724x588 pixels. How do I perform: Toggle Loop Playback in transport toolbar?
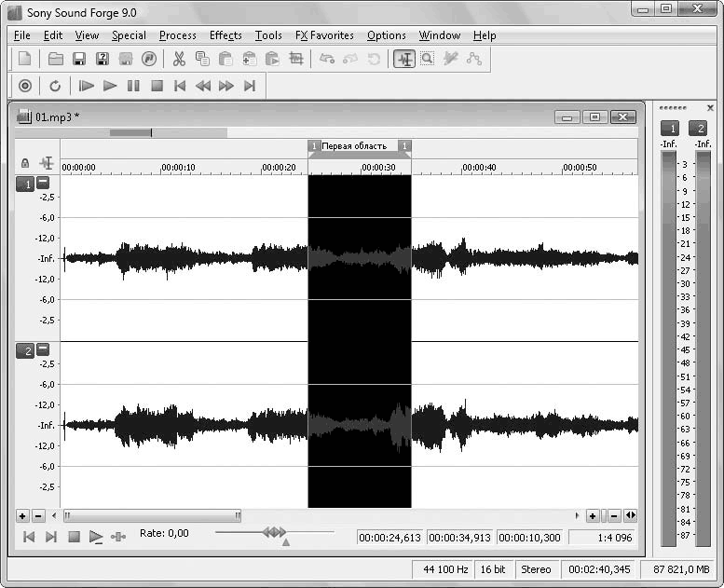click(x=55, y=86)
